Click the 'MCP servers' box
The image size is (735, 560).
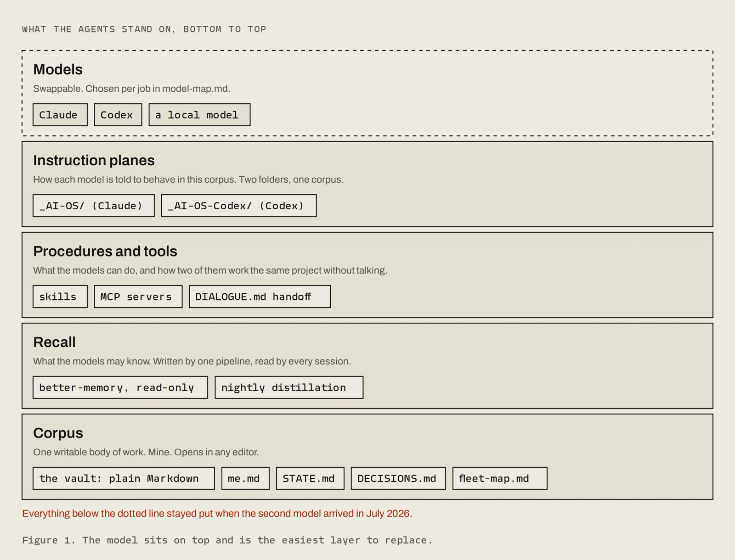138,297
